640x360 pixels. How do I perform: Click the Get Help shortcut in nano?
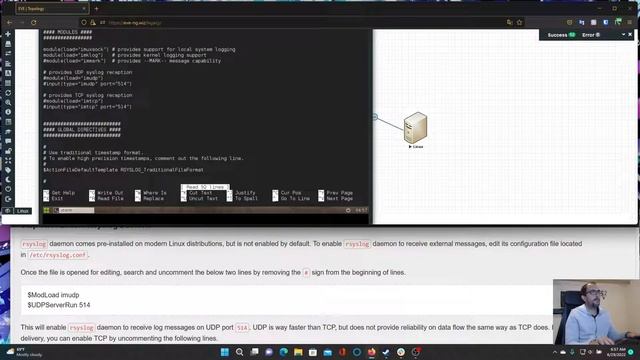(x=60, y=193)
